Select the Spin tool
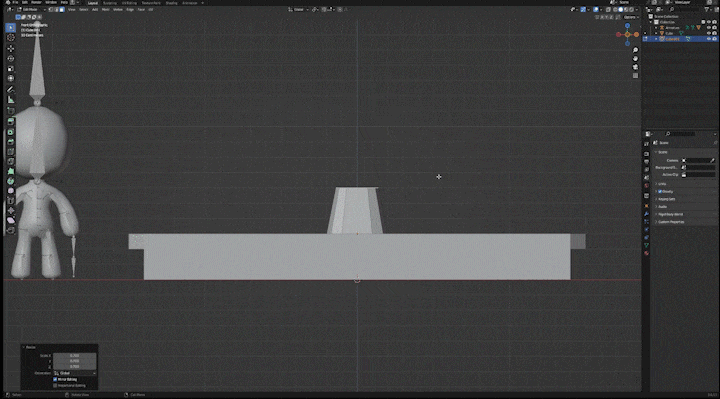Image resolution: width=720 pixels, height=399 pixels. point(11,181)
